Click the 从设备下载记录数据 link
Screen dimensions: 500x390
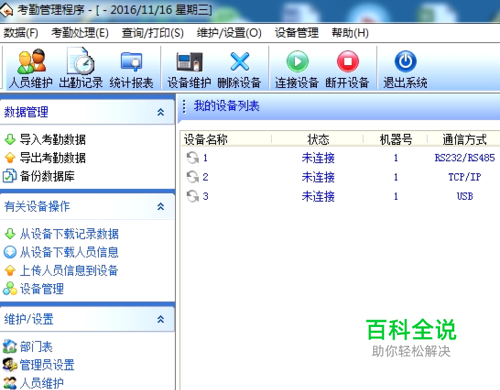[69, 234]
